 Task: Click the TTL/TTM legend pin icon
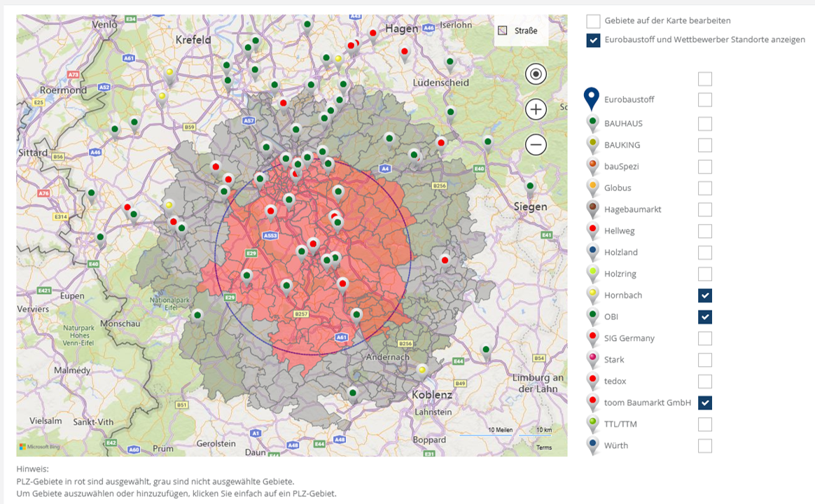[x=592, y=424]
